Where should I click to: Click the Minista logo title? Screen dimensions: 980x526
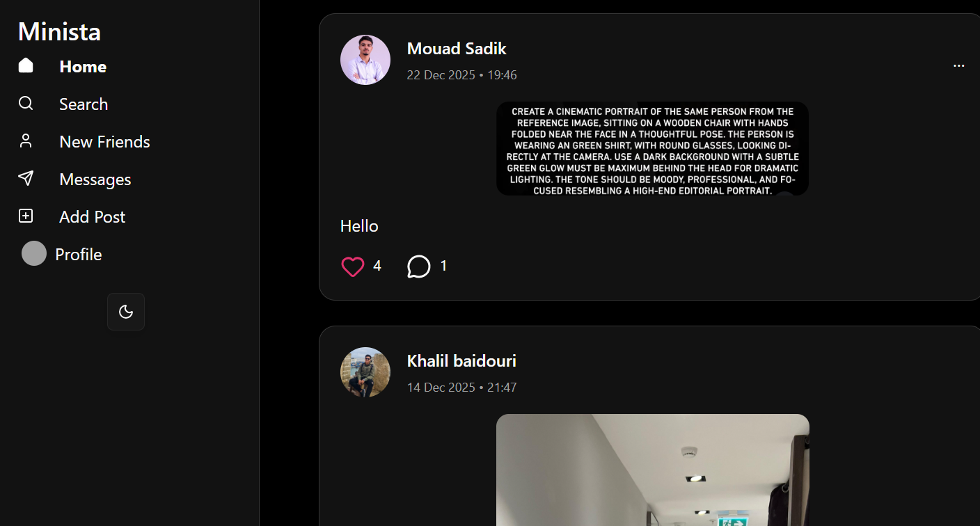click(x=59, y=31)
